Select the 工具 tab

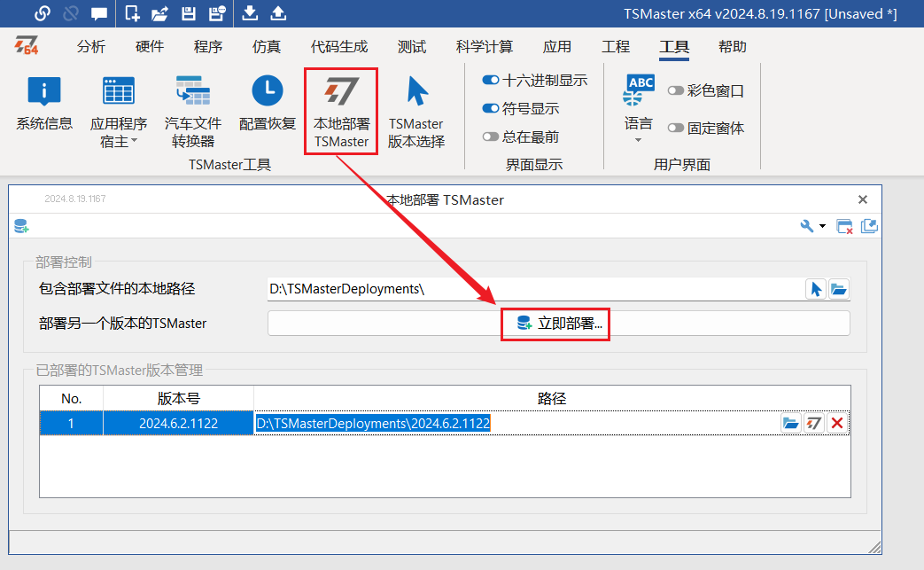[x=674, y=47]
